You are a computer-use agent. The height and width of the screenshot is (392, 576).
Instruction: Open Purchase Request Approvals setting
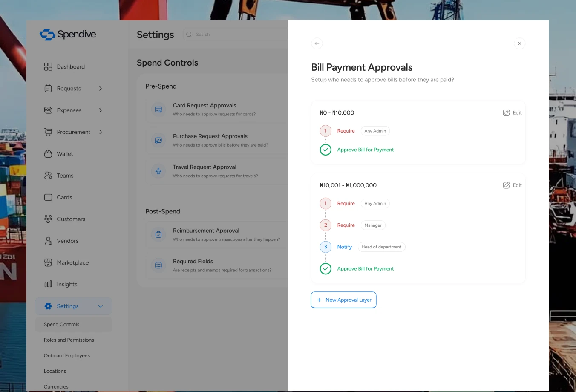pos(216,140)
